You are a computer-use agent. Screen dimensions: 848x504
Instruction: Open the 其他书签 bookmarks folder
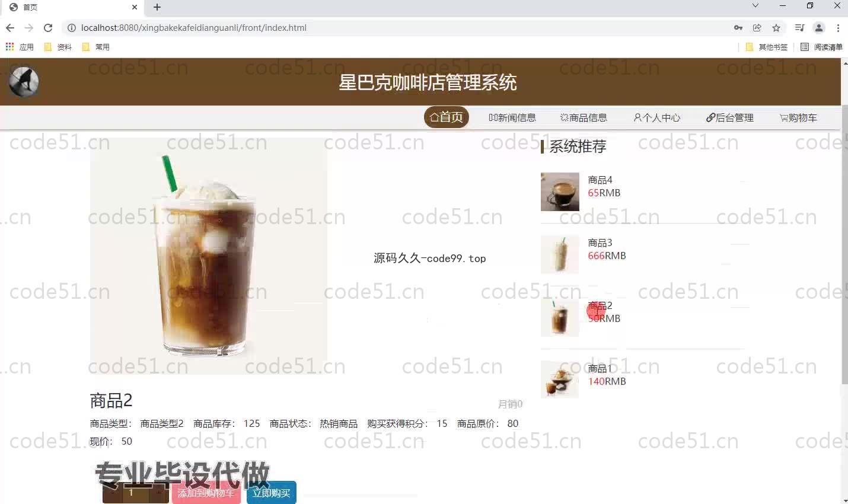[767, 47]
